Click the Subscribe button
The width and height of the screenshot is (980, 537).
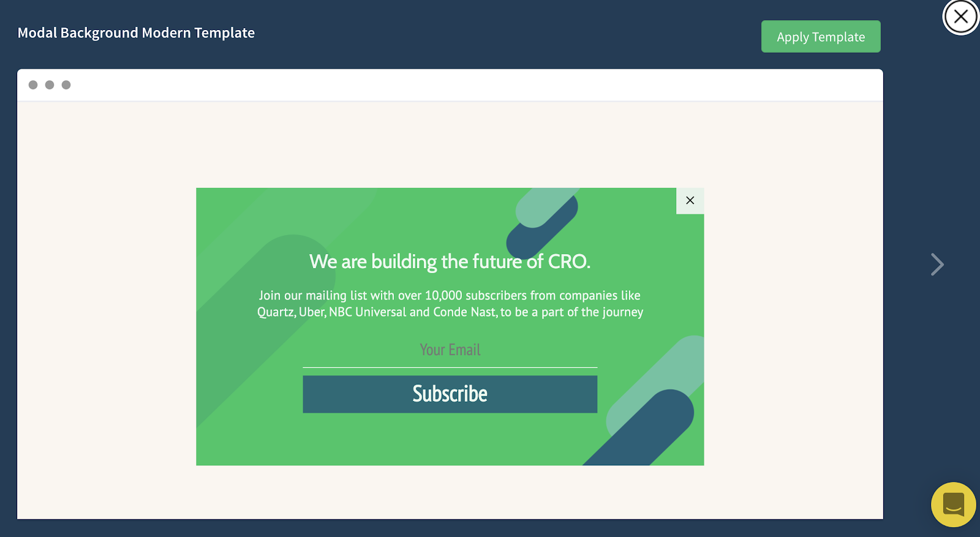(450, 394)
